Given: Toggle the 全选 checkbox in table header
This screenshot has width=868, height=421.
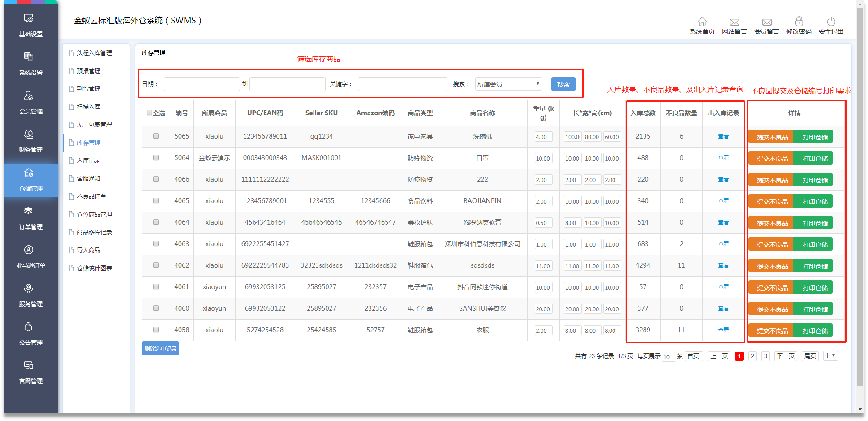Looking at the screenshot, I should tap(150, 113).
